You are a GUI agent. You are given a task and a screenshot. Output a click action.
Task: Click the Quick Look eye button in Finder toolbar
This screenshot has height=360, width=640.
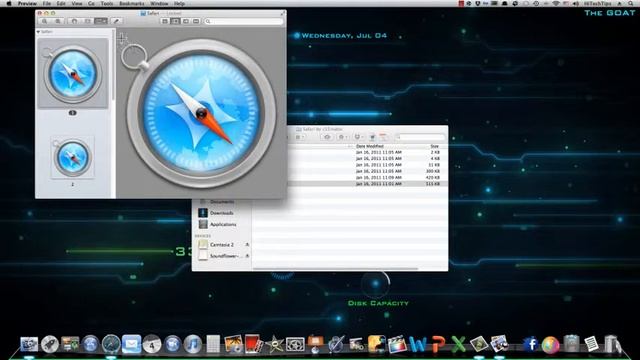click(327, 137)
